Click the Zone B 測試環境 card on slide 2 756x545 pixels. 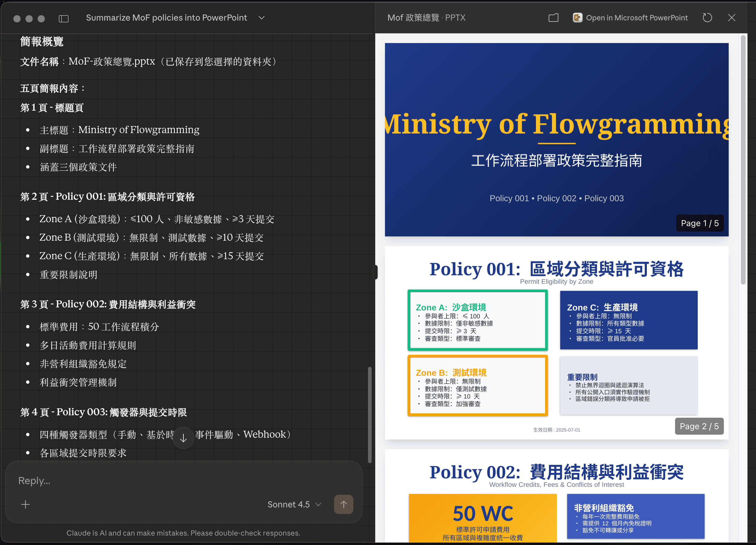[477, 386]
